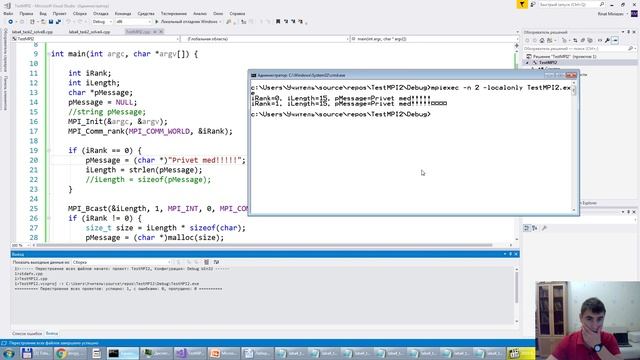Open the Show output from dropdown

coord(122,262)
